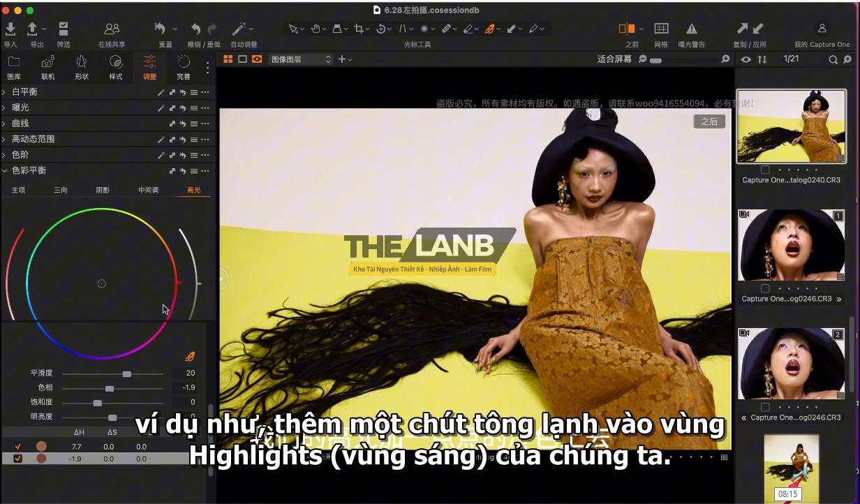Select the Crop cursor tool
This screenshot has width=860, height=504.
[x=359, y=29]
